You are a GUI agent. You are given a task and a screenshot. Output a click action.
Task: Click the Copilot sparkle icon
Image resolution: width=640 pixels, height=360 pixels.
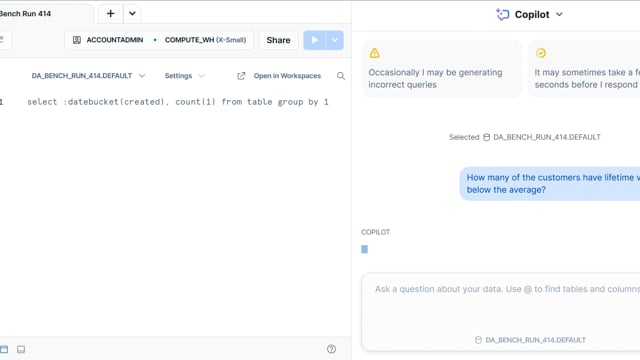click(502, 15)
